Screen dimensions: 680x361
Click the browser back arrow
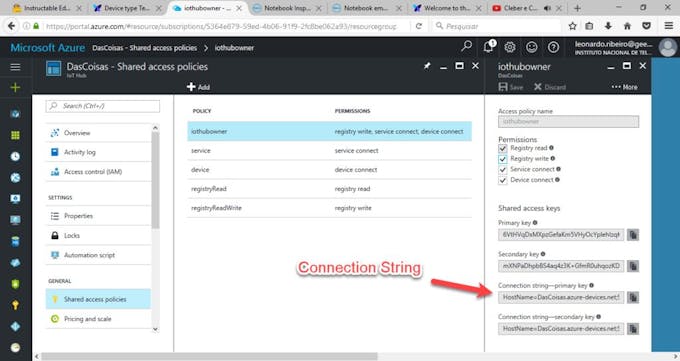[x=12, y=26]
